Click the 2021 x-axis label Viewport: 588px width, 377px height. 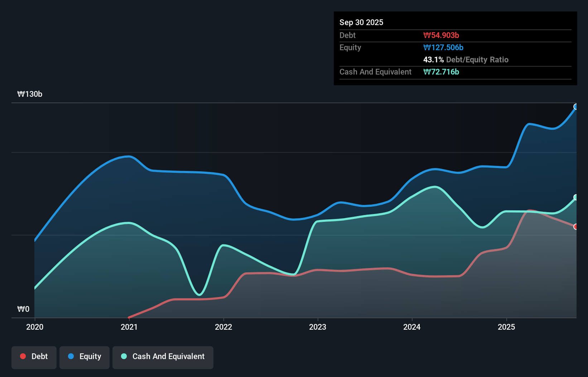point(129,327)
